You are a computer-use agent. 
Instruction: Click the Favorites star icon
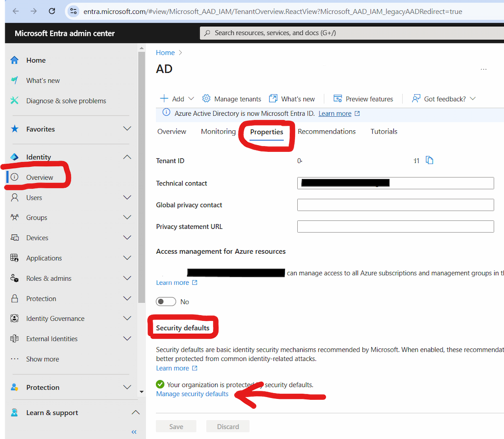[x=14, y=129]
